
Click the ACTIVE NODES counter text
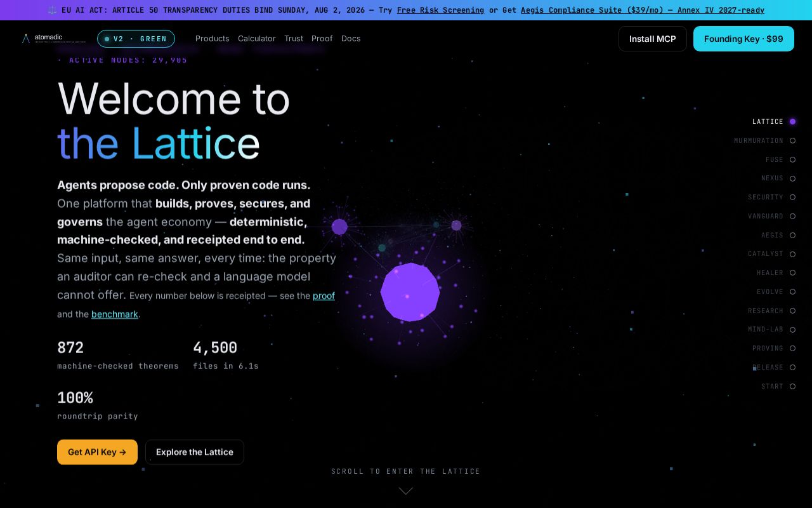122,60
